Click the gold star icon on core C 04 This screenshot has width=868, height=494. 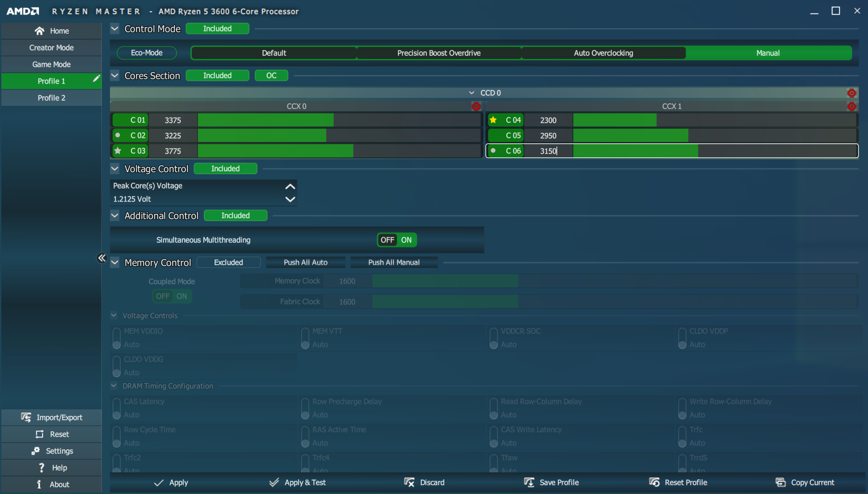493,120
